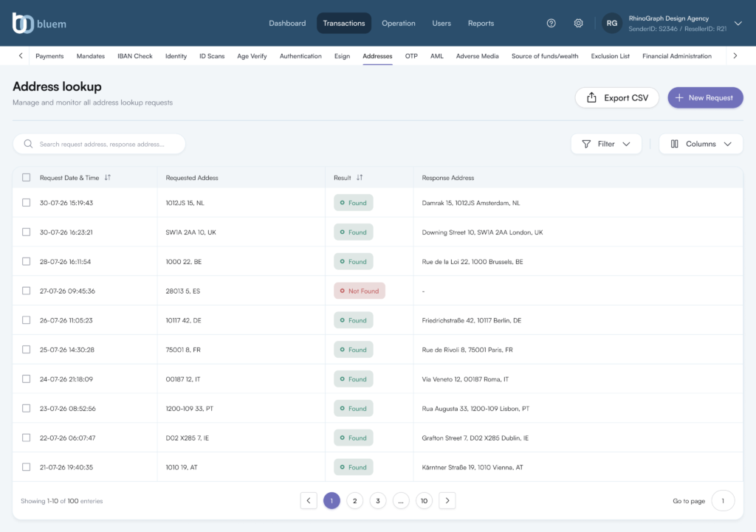Open the Users menu item

pyautogui.click(x=441, y=23)
